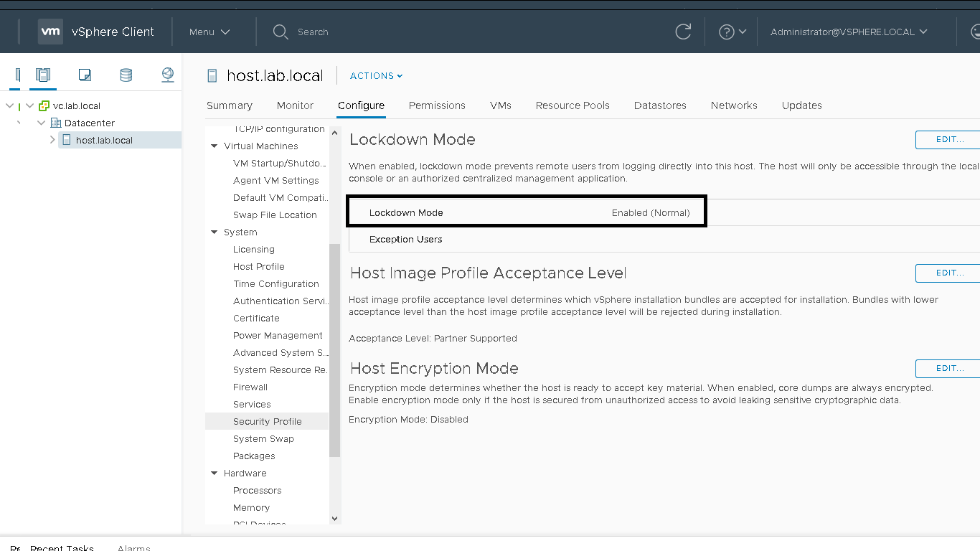Collapse the Datacenter tree node

click(x=42, y=123)
